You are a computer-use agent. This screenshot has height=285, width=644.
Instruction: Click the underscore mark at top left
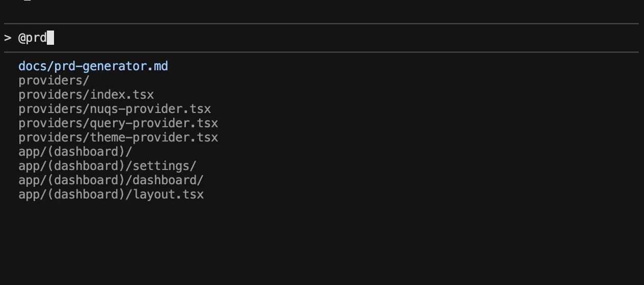click(27, 2)
